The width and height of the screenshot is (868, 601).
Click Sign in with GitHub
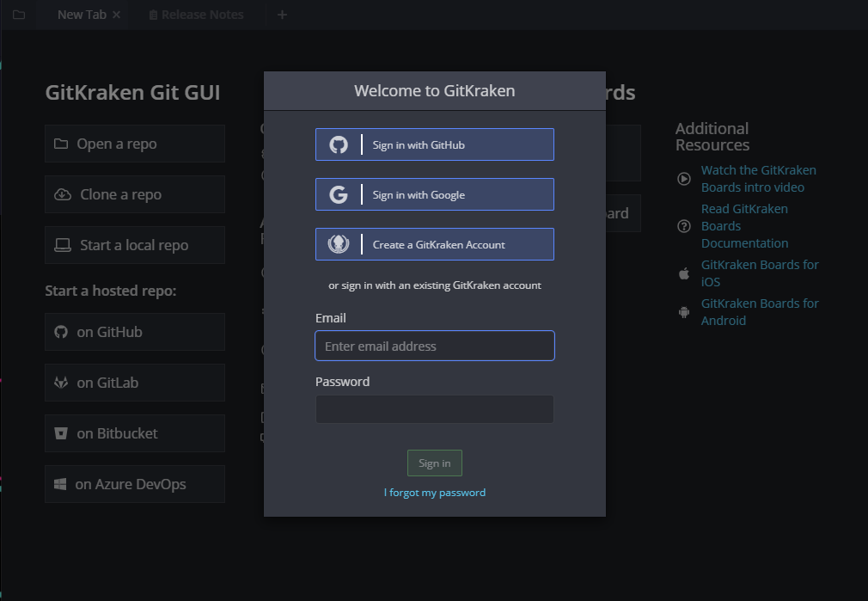pos(435,144)
